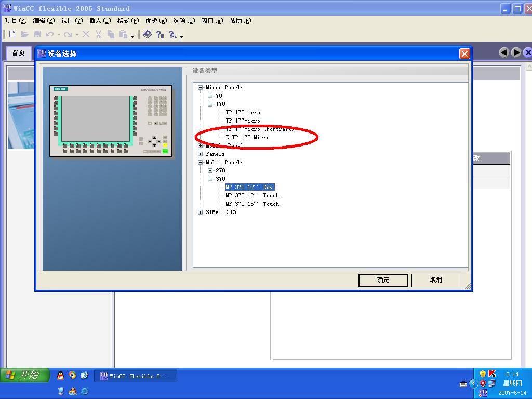Close the 设备选择 dialog

[464, 54]
